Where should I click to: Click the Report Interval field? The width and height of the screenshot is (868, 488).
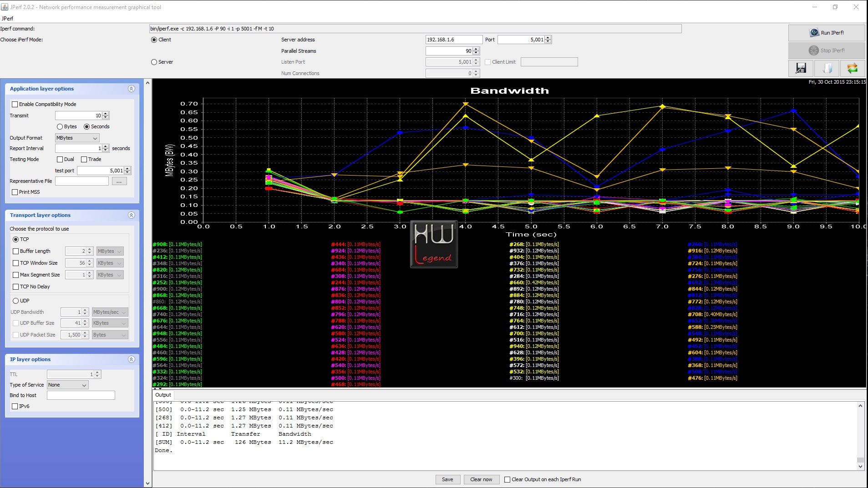[x=79, y=148]
